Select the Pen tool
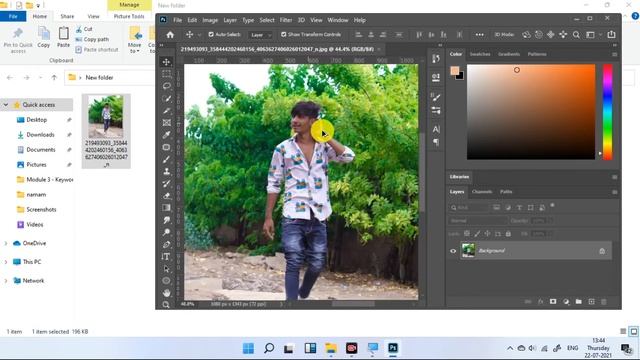Screen dimensions: 640x360 [167, 244]
